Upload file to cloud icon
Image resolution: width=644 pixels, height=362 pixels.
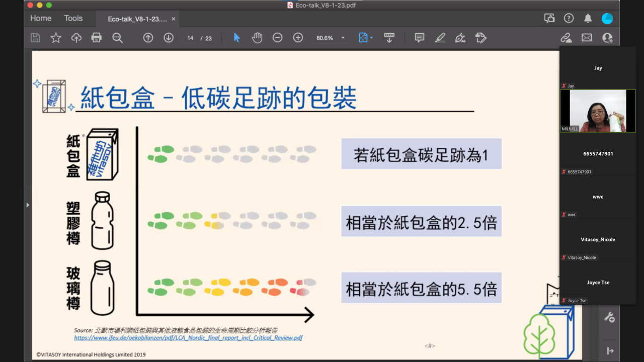(76, 38)
